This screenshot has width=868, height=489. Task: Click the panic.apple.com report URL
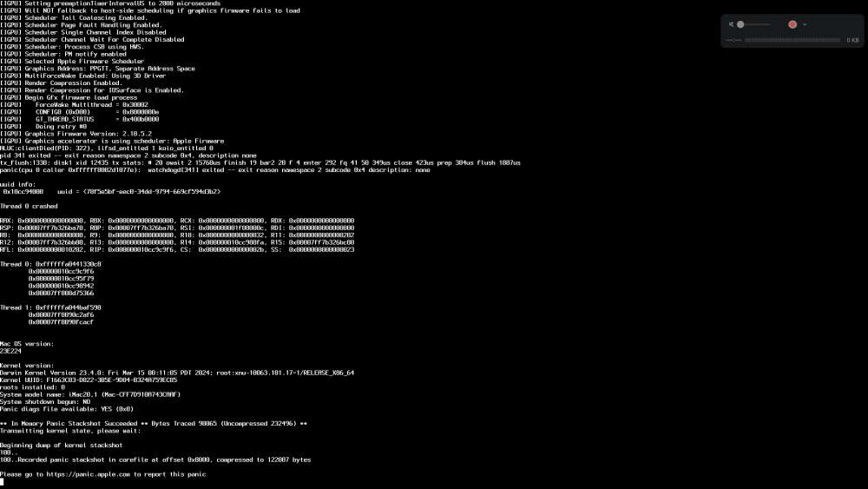point(88,474)
